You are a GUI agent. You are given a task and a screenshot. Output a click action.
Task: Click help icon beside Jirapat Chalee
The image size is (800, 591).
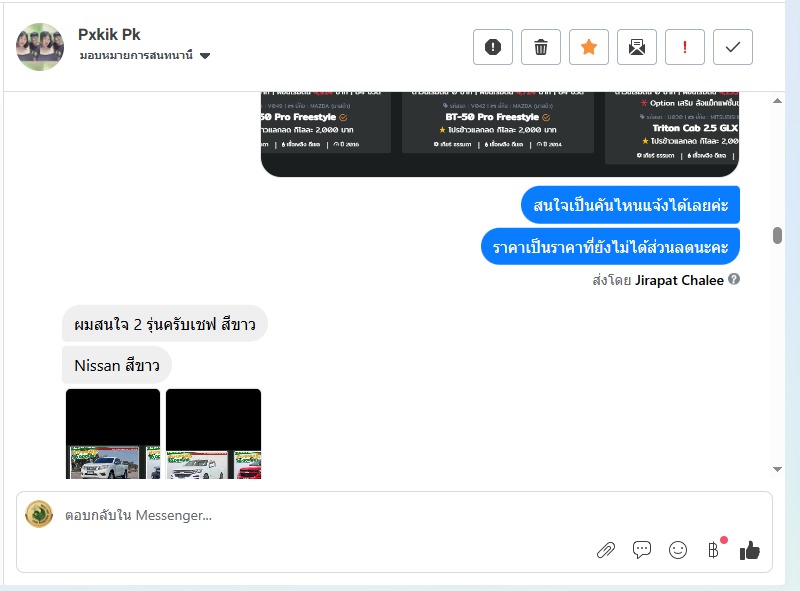(x=734, y=279)
